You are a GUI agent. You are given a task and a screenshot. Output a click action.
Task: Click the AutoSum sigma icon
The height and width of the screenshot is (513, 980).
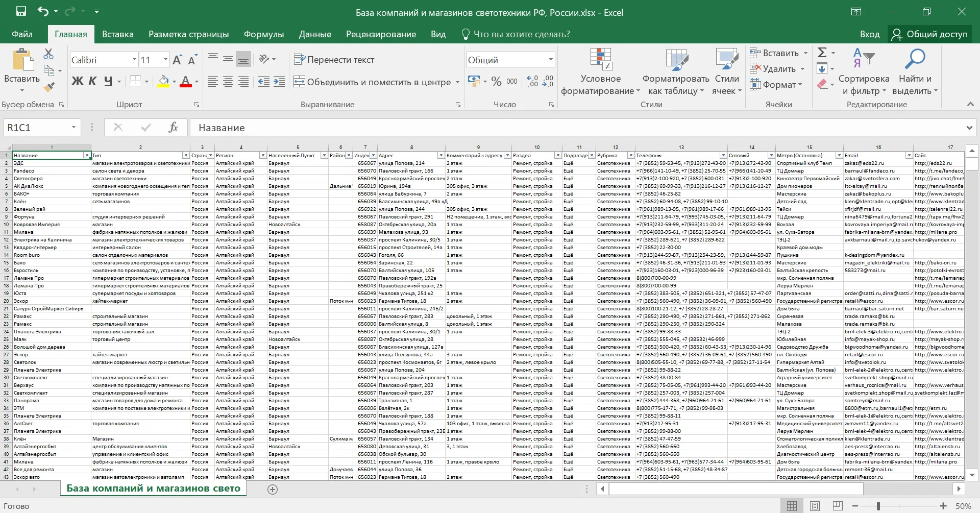[822, 53]
